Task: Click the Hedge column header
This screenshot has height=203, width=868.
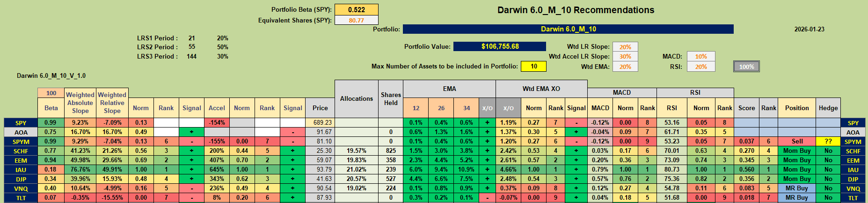Action: pyautogui.click(x=828, y=108)
